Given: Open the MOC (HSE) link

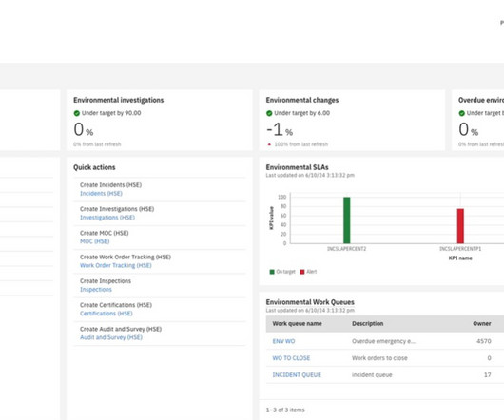Looking at the screenshot, I should click(94, 241).
